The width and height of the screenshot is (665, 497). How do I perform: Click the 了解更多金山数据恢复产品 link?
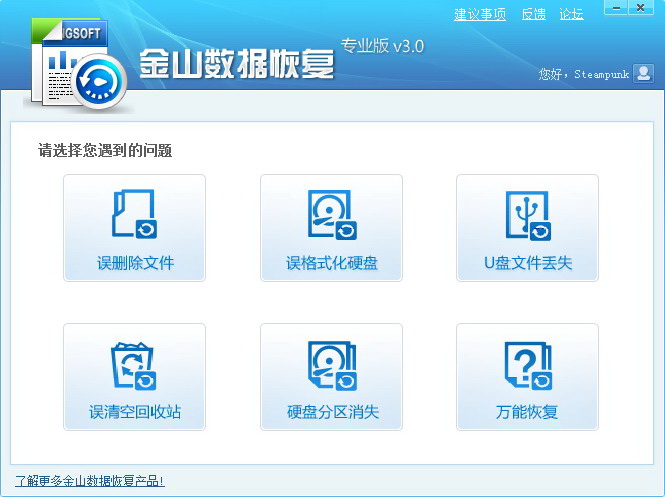[89, 481]
